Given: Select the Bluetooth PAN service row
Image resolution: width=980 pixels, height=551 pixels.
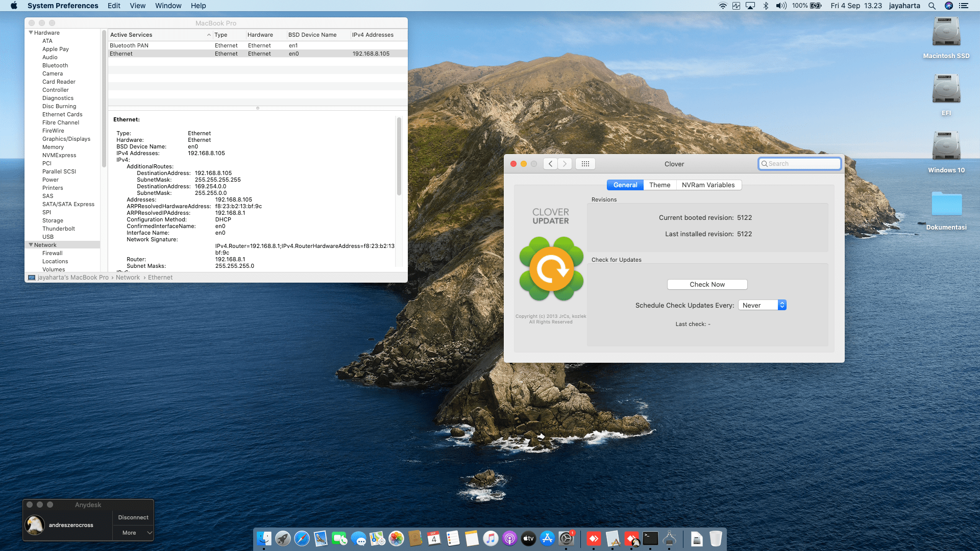Looking at the screenshot, I should point(258,45).
